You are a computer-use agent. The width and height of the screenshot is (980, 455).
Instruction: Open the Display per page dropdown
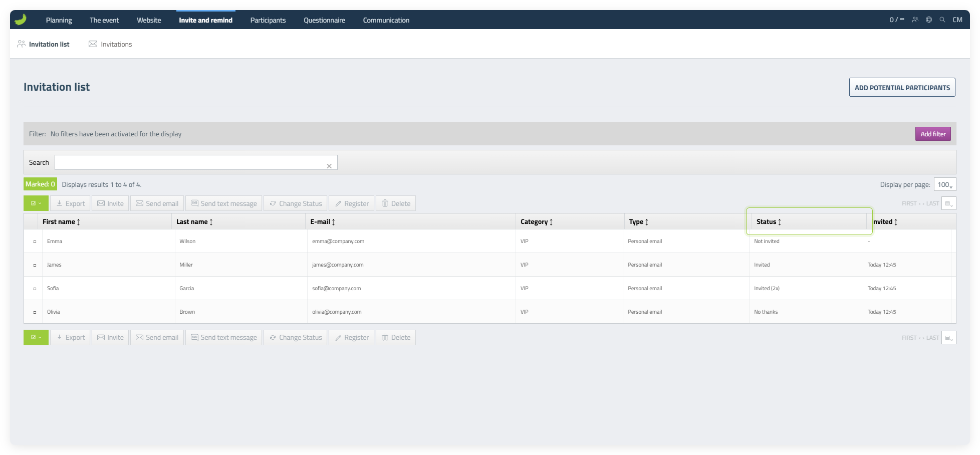[x=945, y=184]
